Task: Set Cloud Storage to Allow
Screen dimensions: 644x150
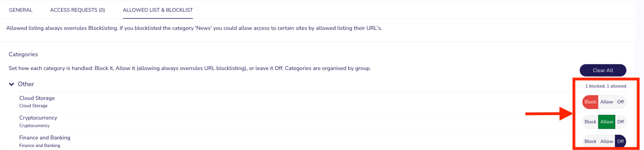Action: pyautogui.click(x=607, y=102)
